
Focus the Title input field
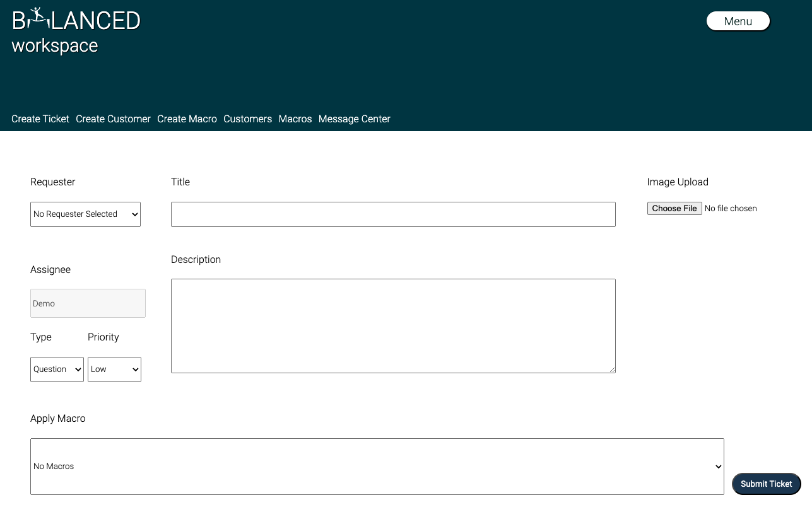pyautogui.click(x=393, y=214)
